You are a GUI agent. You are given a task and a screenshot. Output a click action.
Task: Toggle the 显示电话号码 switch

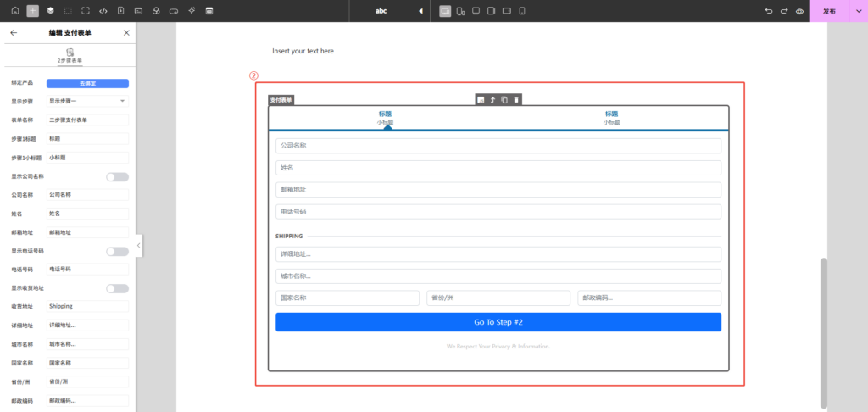click(117, 252)
